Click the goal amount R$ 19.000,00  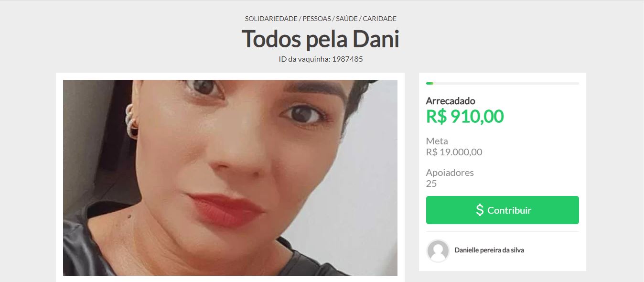pos(454,152)
